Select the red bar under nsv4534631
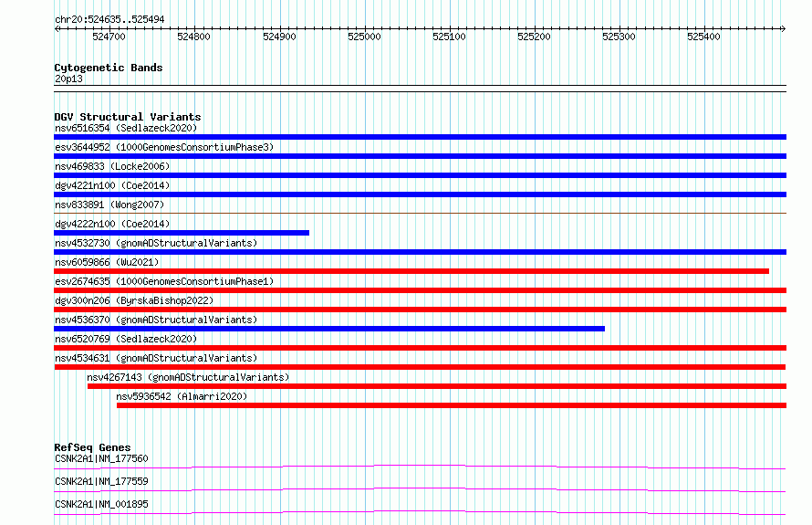 click(420, 367)
